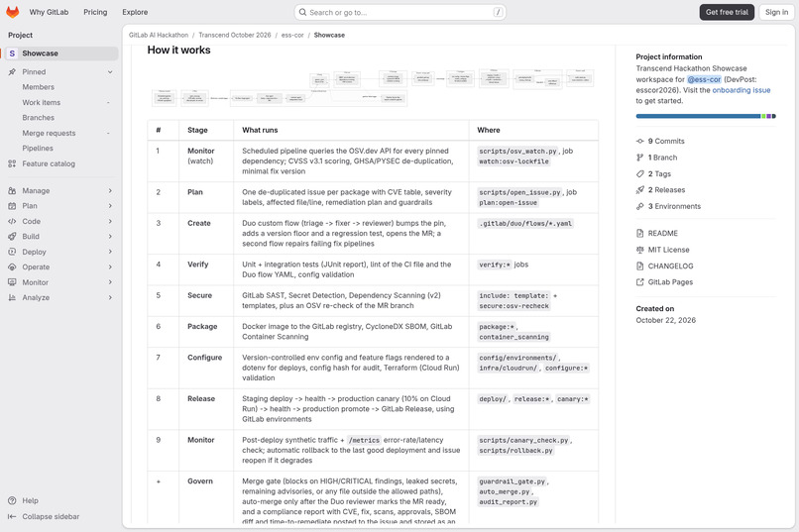Viewport: 799px width, 532px height.
Task: Open the Feature catalog sidebar icon
Action: (12, 163)
